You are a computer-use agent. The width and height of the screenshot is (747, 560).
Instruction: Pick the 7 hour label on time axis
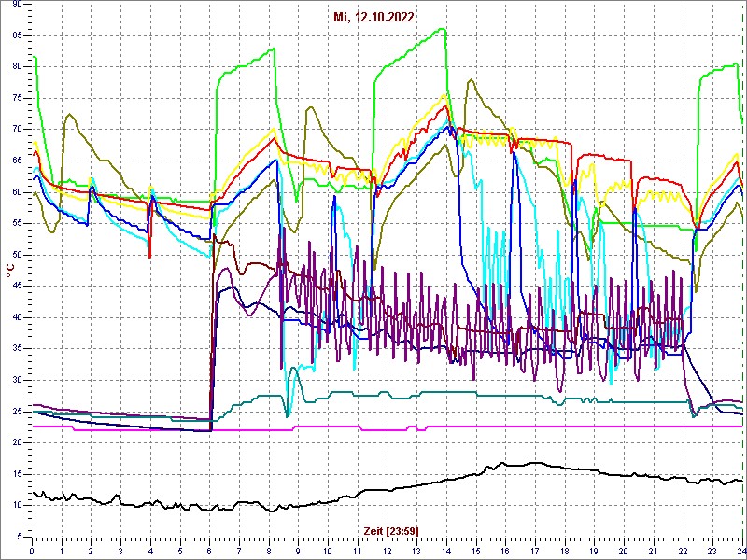click(239, 552)
